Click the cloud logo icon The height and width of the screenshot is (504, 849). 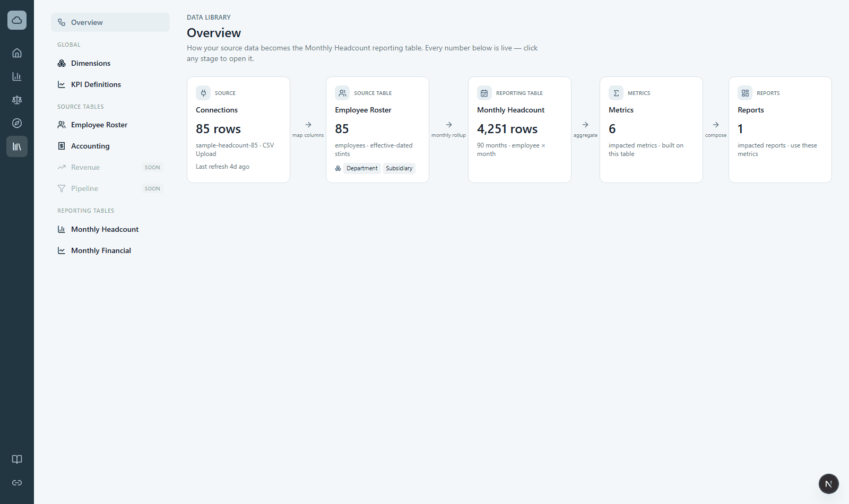point(17,20)
